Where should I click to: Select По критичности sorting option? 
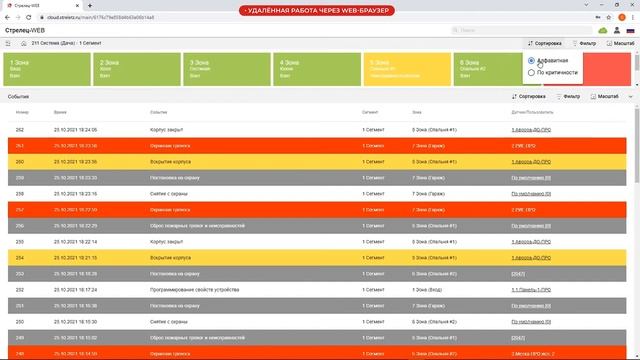tap(553, 73)
